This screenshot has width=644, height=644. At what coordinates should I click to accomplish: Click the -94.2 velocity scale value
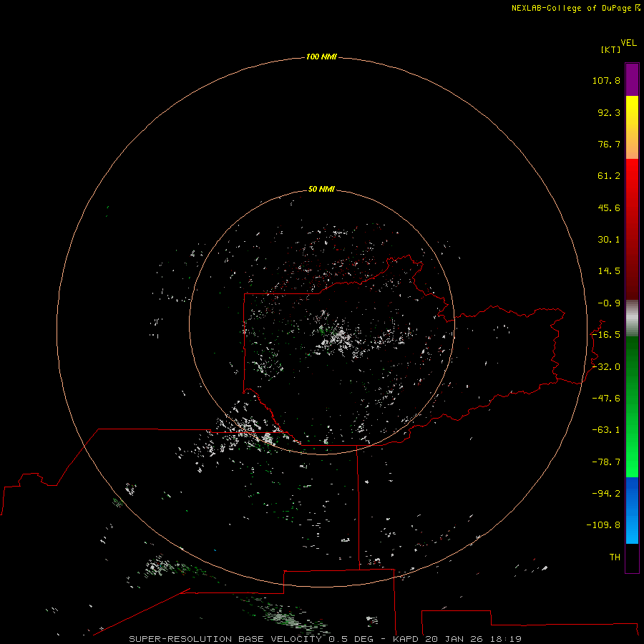[606, 494]
